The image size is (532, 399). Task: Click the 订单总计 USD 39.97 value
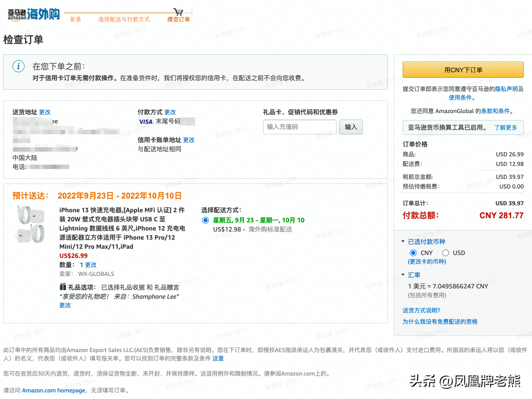509,203
